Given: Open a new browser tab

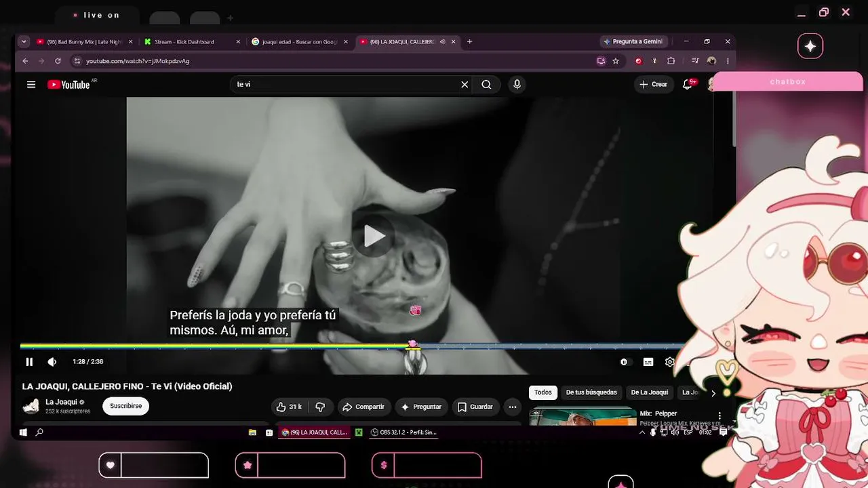Looking at the screenshot, I should (469, 41).
